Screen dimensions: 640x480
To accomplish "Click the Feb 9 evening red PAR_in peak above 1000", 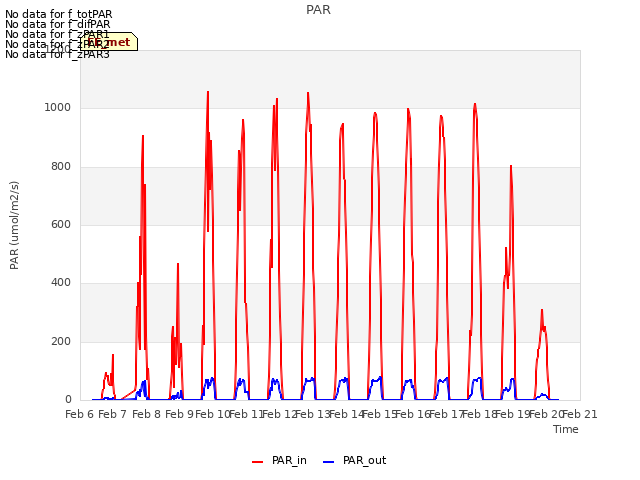I will pos(208,93).
